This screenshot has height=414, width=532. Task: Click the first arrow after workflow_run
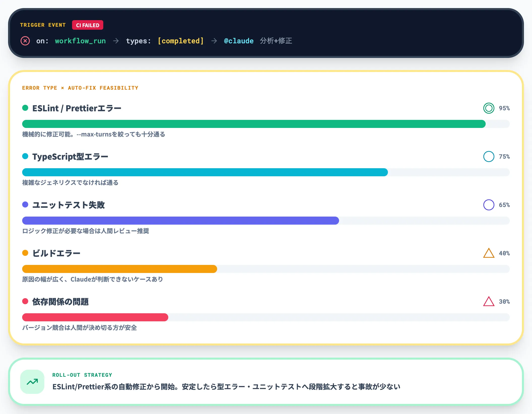(116, 41)
